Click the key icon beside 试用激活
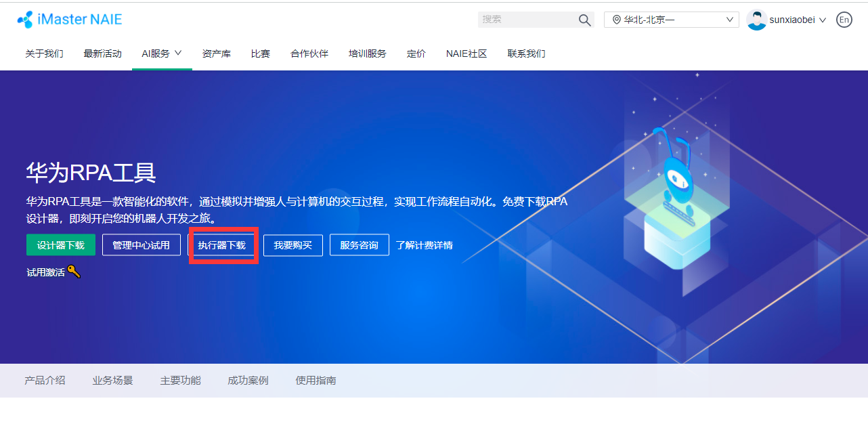The height and width of the screenshot is (426, 868). point(74,272)
